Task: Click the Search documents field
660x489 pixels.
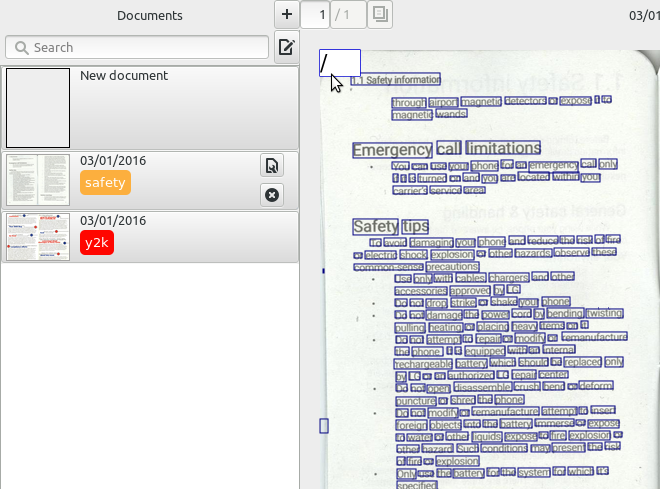Action: tap(140, 47)
